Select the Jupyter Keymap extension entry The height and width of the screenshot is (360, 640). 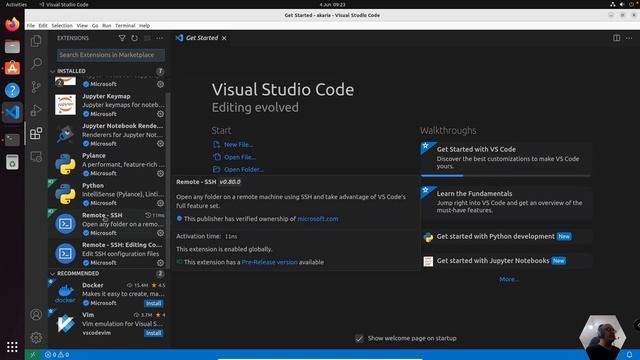click(x=107, y=105)
